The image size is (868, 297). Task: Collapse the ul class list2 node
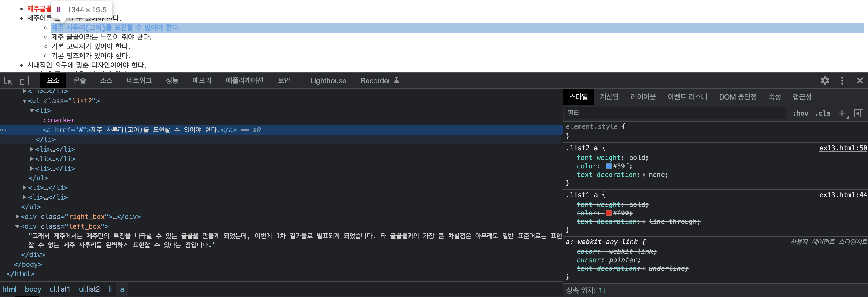click(x=24, y=101)
